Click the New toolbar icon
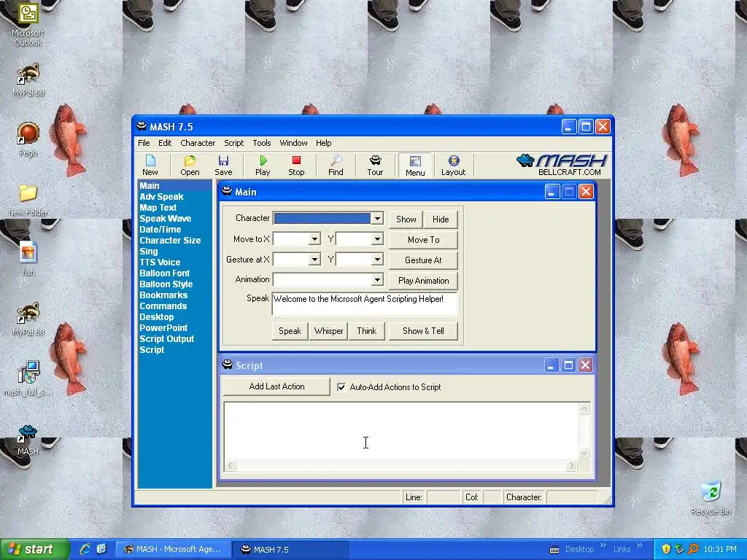The width and height of the screenshot is (747, 560). [150, 166]
